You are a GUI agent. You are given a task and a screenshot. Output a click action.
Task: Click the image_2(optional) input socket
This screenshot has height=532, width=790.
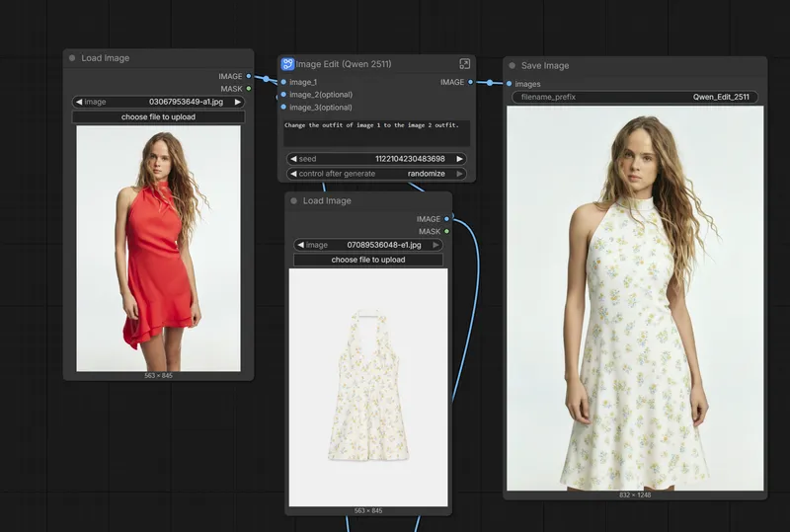click(283, 94)
